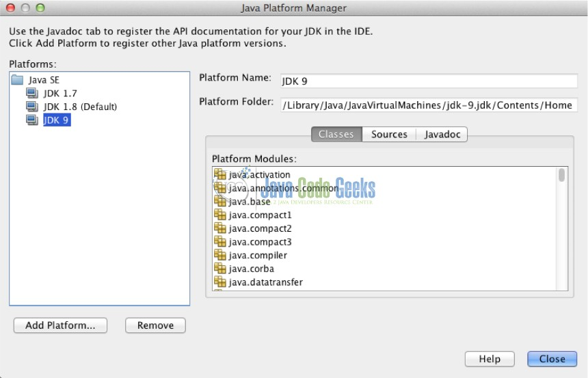Viewport: 588px width, 378px height.
Task: Click the red window close button
Action: [x=11, y=8]
